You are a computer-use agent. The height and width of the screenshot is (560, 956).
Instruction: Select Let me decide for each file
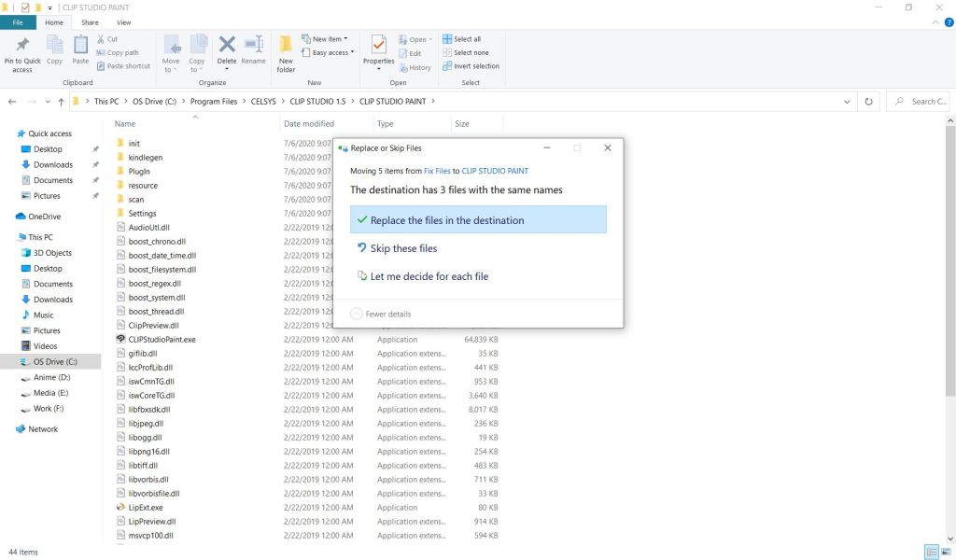(429, 276)
